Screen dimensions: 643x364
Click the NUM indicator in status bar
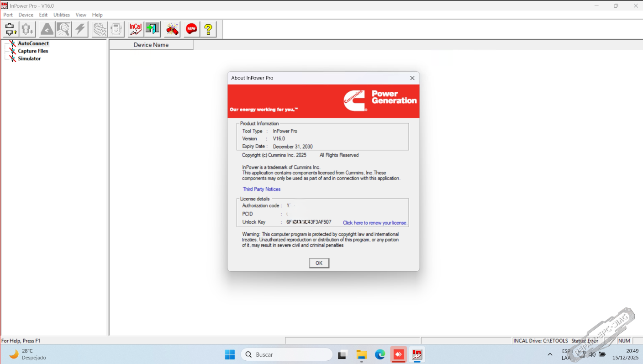(x=624, y=341)
